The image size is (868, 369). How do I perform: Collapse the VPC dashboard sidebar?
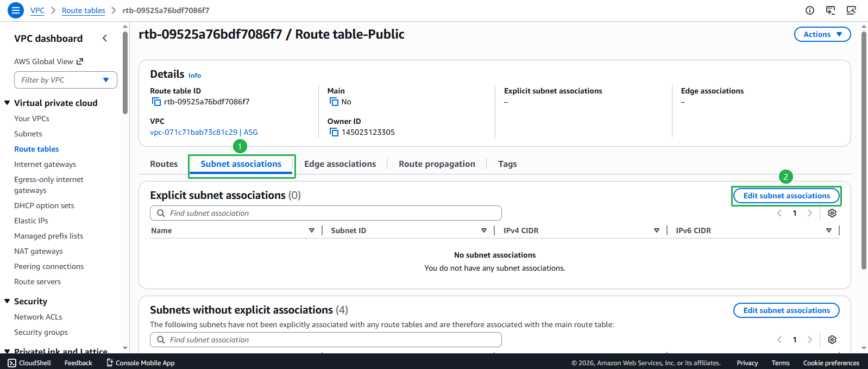tap(105, 38)
